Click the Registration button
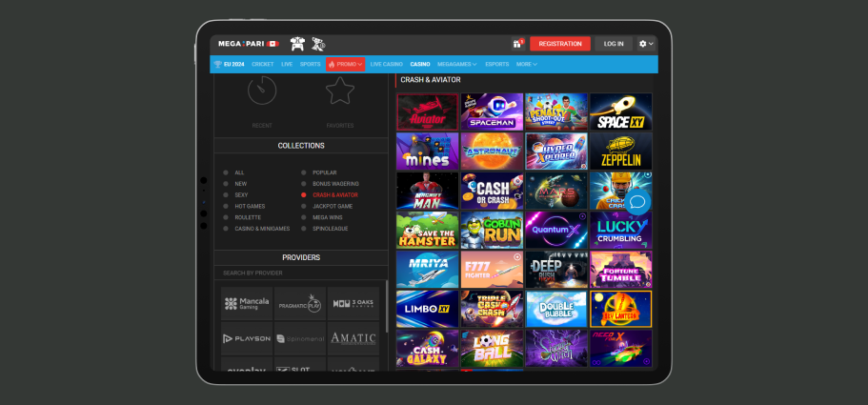Viewport: 868px width, 405px height. (x=560, y=44)
